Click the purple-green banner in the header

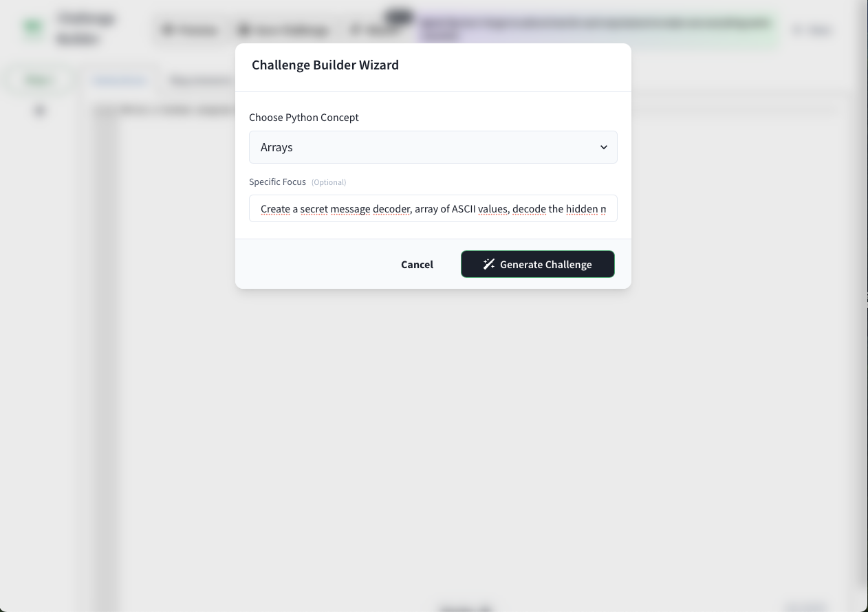coord(597,30)
